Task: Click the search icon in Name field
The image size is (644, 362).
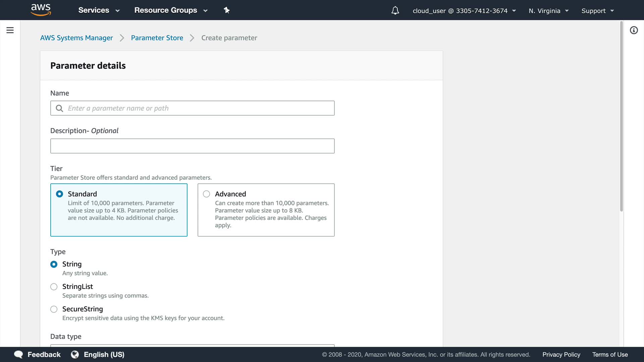Action: (x=59, y=108)
